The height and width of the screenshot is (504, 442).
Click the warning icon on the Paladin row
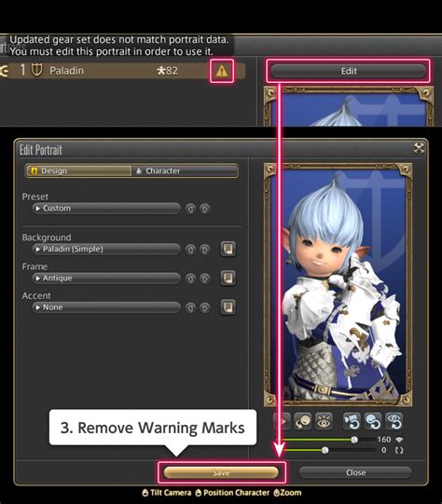pyautogui.click(x=222, y=71)
